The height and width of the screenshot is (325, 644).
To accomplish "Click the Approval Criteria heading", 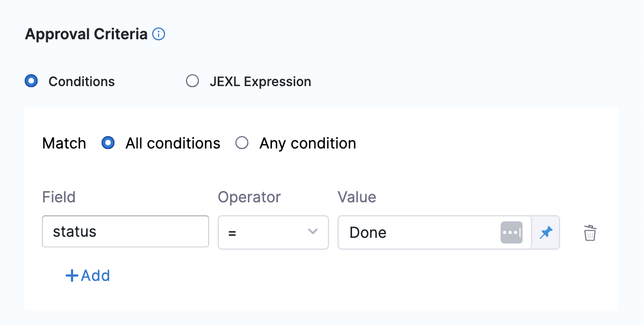I will pyautogui.click(x=86, y=34).
